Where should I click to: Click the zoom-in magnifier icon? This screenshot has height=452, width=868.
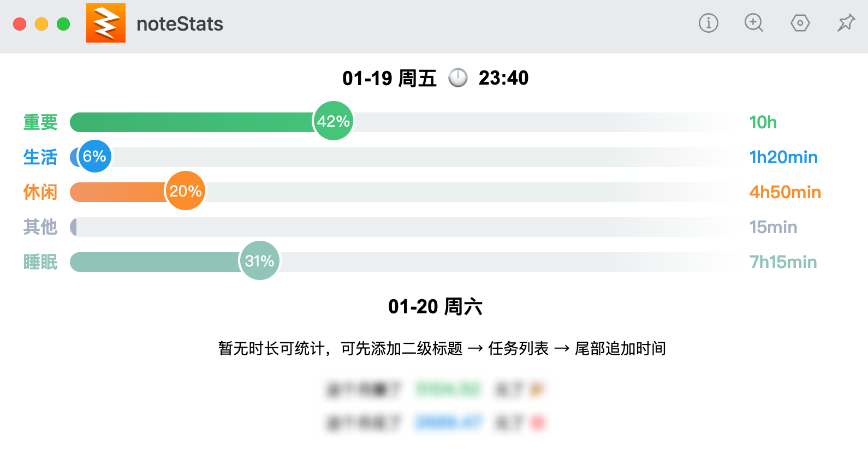point(754,23)
